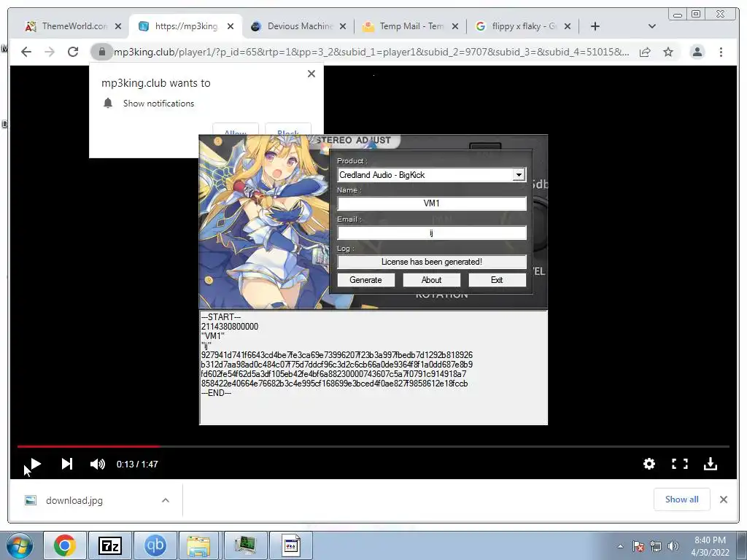Click the browser forward arrow
Image resolution: width=747 pixels, height=560 pixels.
point(50,52)
